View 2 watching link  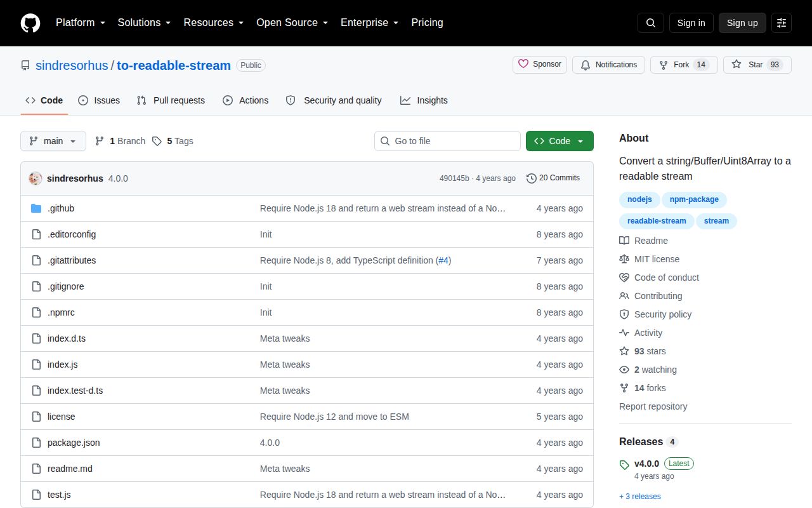648,370
